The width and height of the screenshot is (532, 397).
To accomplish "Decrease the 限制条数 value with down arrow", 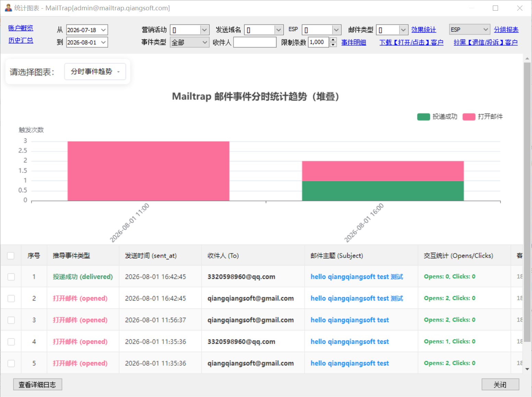I will (333, 45).
